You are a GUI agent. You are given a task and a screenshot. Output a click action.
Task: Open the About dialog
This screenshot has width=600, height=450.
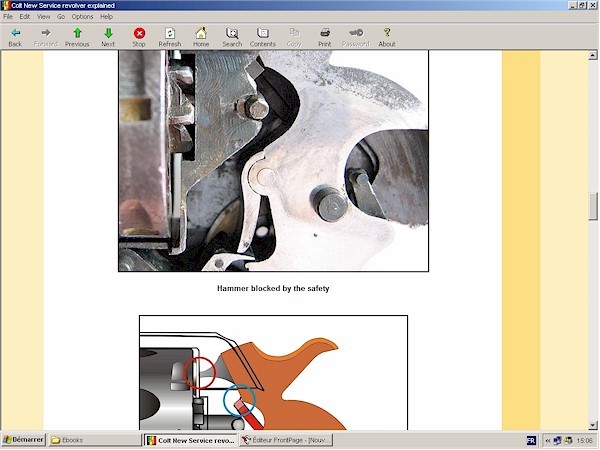tap(387, 37)
